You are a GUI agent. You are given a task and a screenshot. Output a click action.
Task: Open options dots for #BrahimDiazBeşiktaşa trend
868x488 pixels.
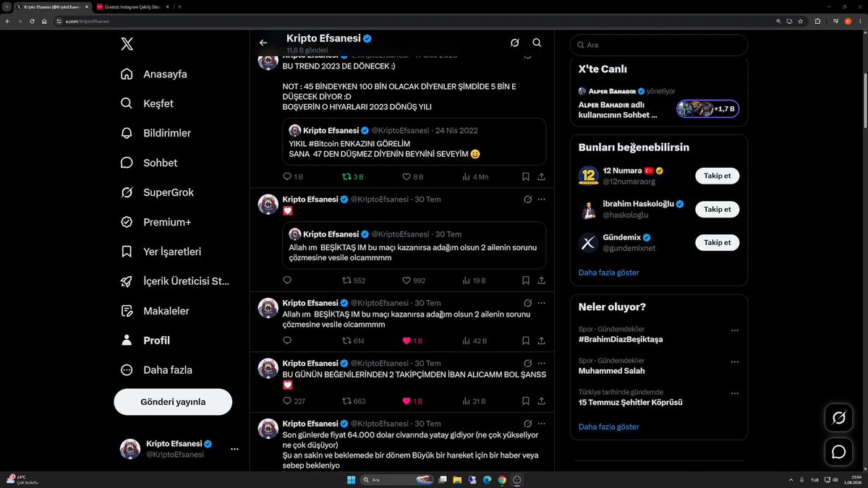(x=735, y=330)
